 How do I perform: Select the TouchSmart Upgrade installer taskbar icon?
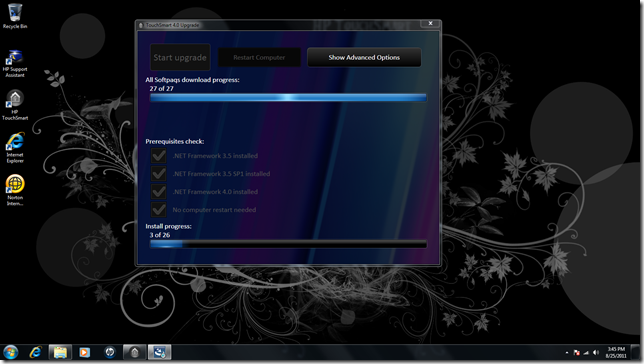(159, 352)
